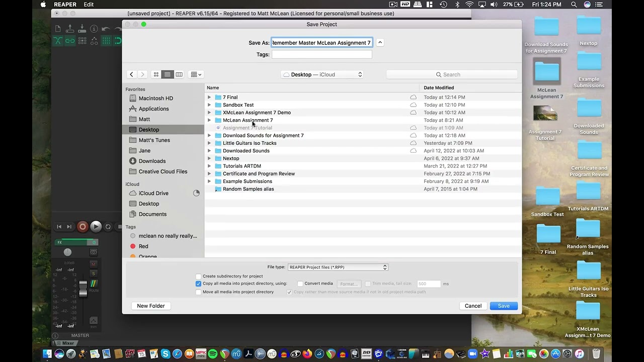Switch to list view in Save dialog
This screenshot has height=362, width=644.
(x=168, y=74)
